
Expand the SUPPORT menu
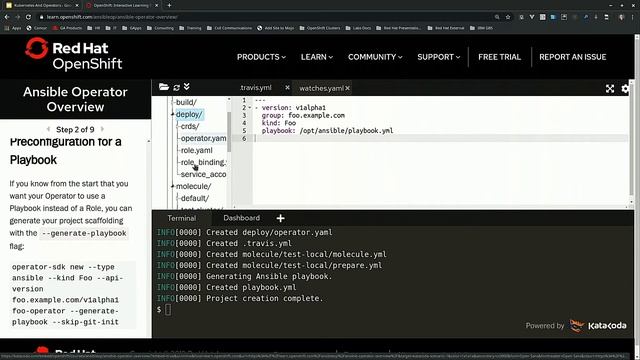coord(439,57)
